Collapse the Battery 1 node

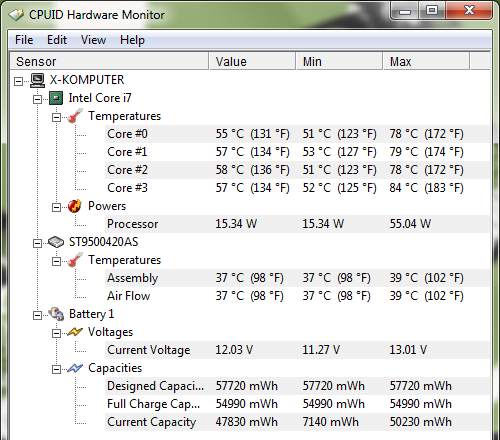pos(37,315)
